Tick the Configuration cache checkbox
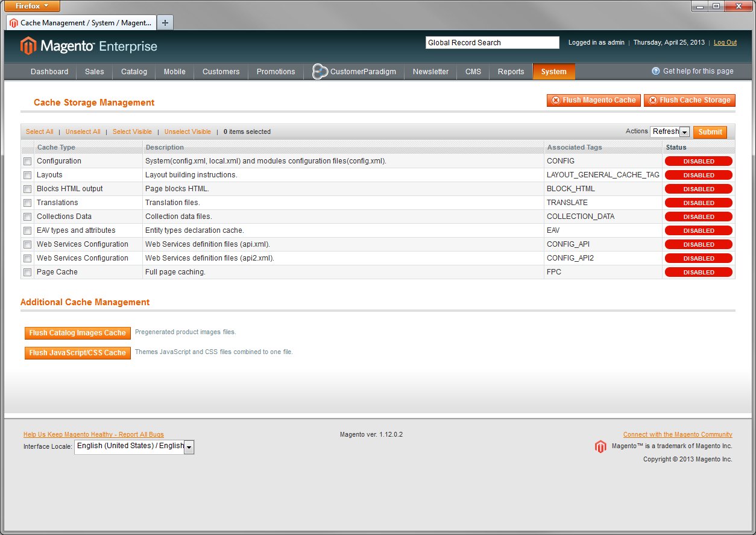This screenshot has height=535, width=756. (27, 161)
